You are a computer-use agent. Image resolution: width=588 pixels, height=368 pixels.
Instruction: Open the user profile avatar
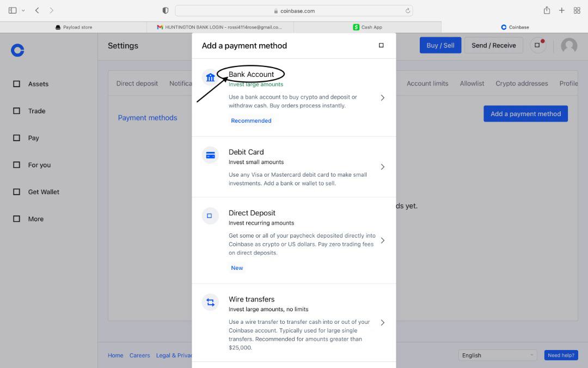pyautogui.click(x=569, y=46)
